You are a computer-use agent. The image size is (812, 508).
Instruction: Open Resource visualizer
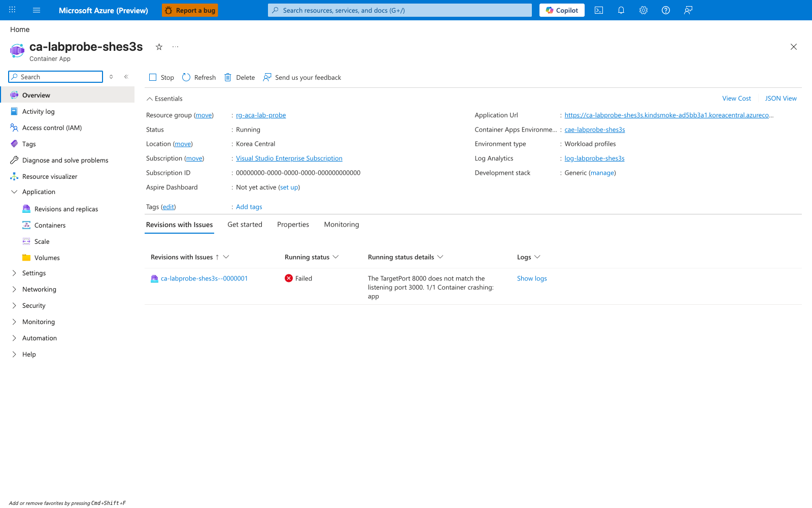[50, 176]
